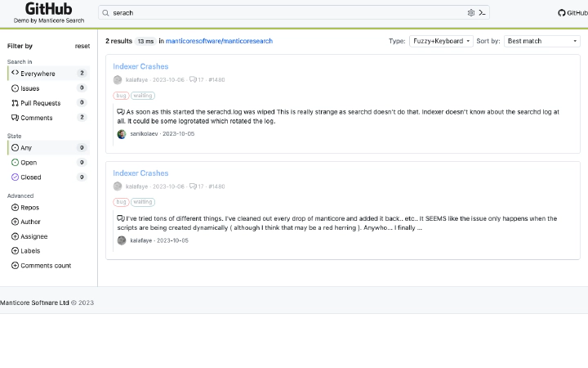The height and width of the screenshot is (368, 588).
Task: Click the Issues circle icon
Action: click(x=15, y=88)
